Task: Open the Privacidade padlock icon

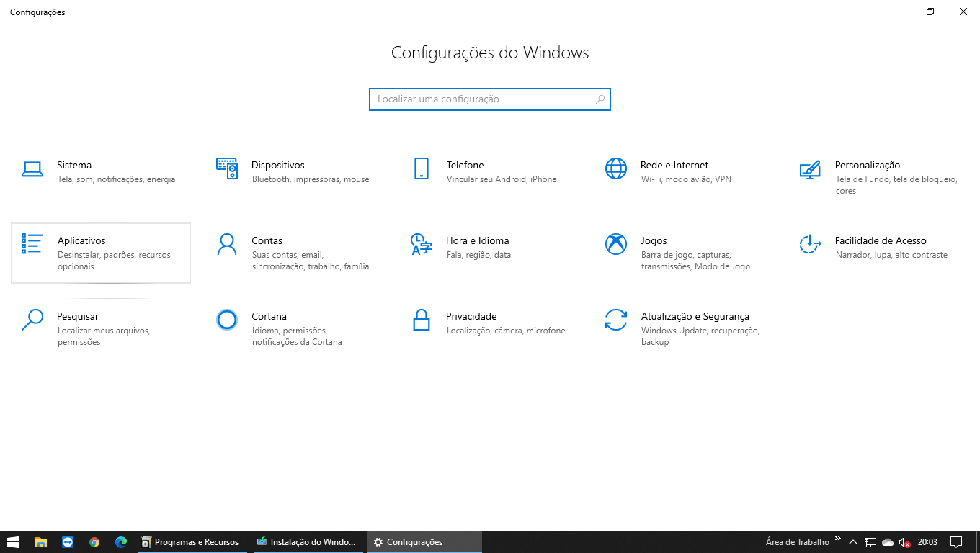Action: coord(422,320)
